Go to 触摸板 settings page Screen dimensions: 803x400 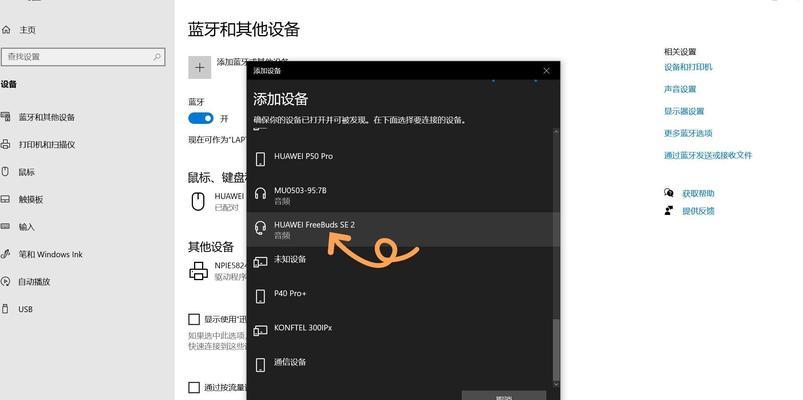(31, 199)
